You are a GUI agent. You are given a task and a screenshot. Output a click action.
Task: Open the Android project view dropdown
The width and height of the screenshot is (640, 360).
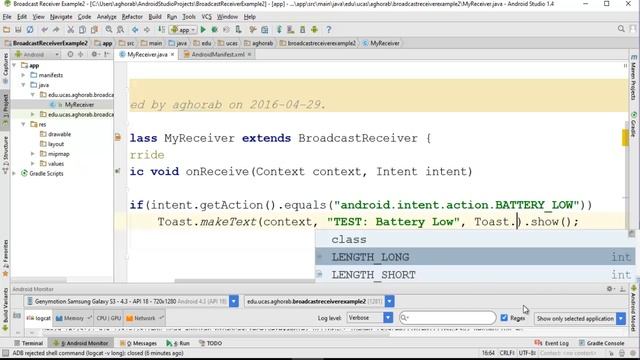[37, 54]
